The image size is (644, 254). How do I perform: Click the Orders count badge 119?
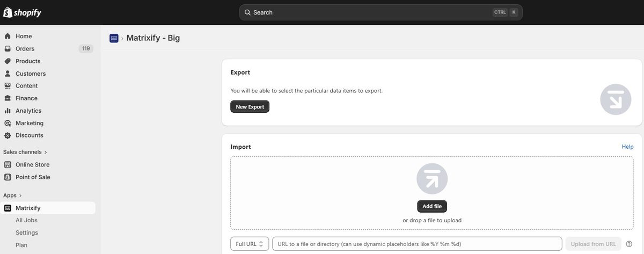[86, 48]
